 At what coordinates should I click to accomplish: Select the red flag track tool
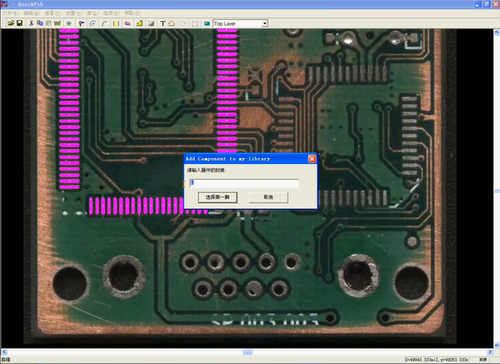coord(81,23)
